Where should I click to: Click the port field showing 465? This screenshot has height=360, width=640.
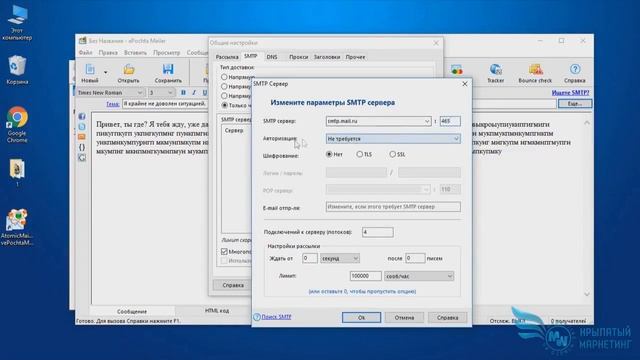click(450, 121)
